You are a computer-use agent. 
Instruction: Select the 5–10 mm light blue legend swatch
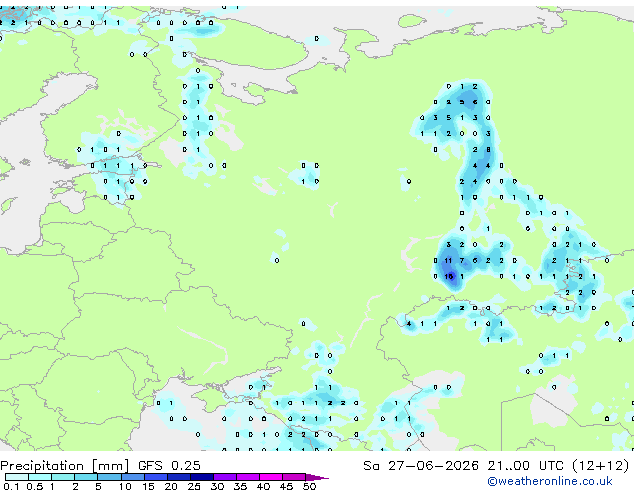point(110,477)
